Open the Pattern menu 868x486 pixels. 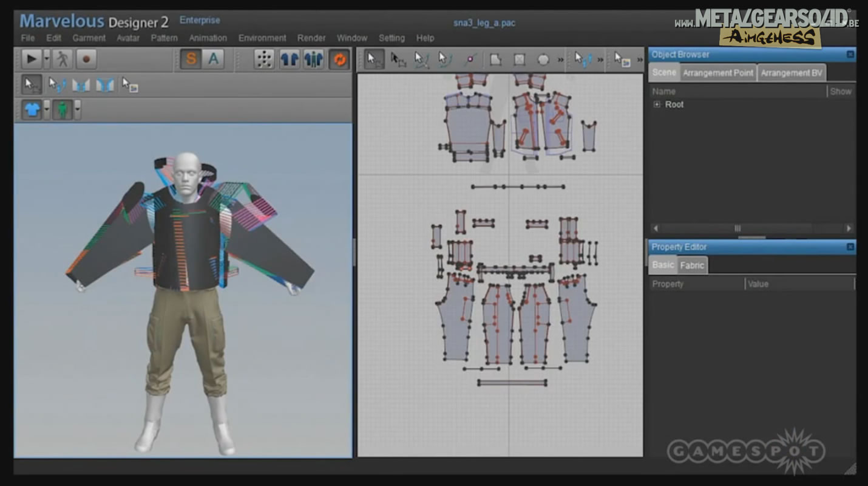pyautogui.click(x=164, y=38)
